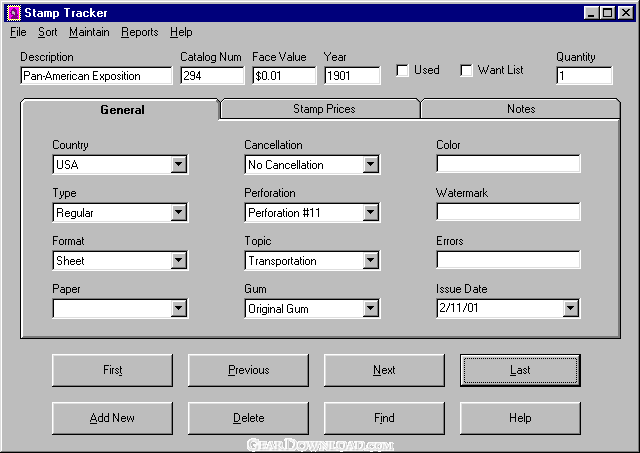The image size is (640, 453).
Task: Open the Notes tab
Action: tap(521, 109)
